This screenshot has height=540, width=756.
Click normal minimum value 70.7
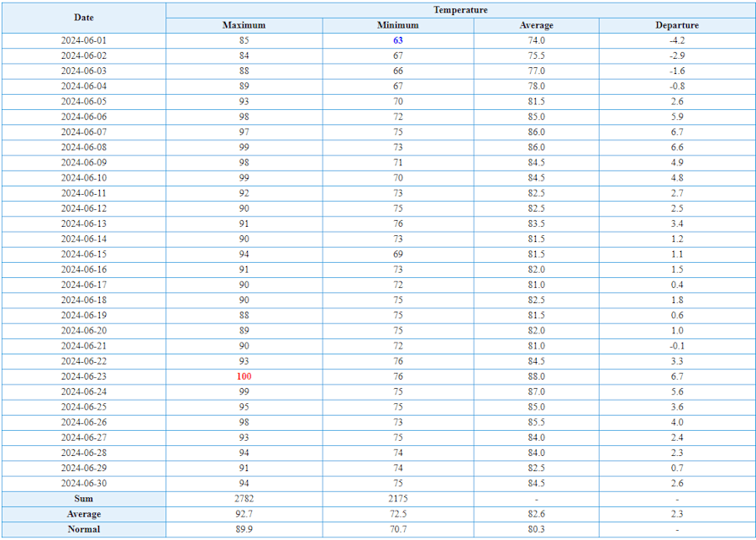point(398,529)
